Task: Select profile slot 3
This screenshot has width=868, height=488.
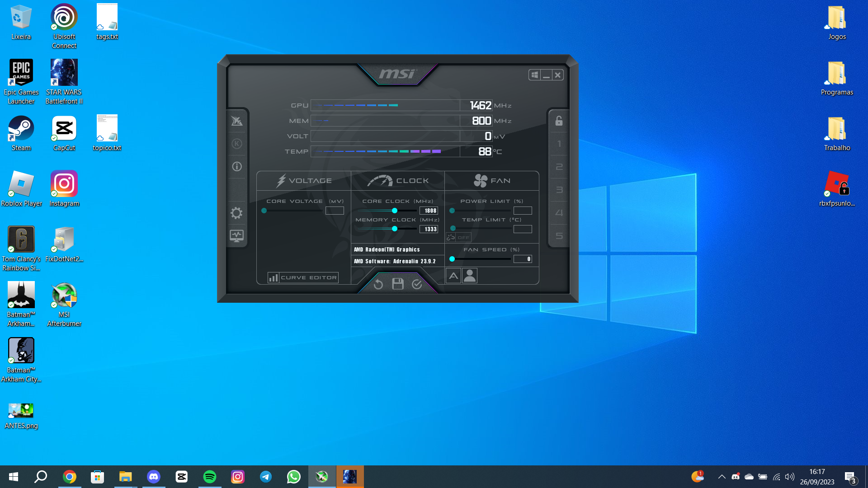Action: [x=559, y=190]
